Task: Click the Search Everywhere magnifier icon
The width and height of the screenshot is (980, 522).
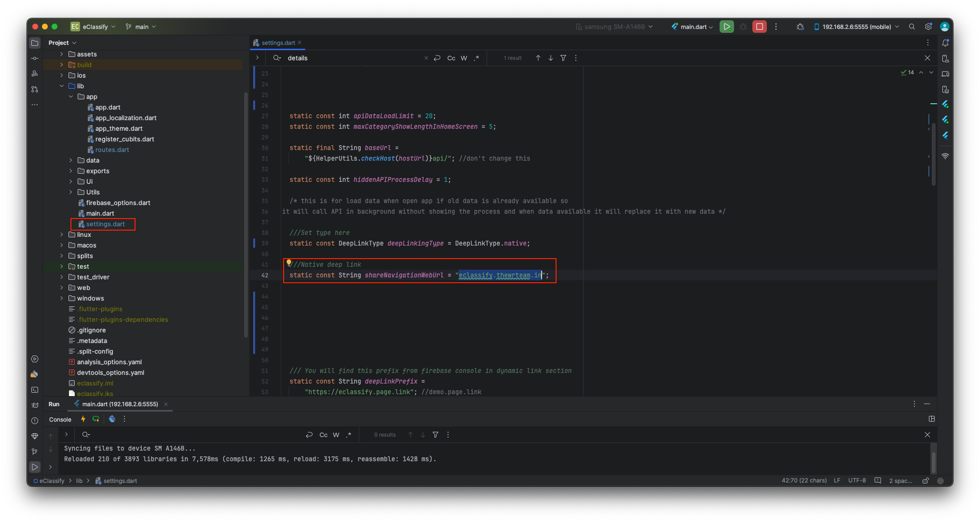Action: 912,27
